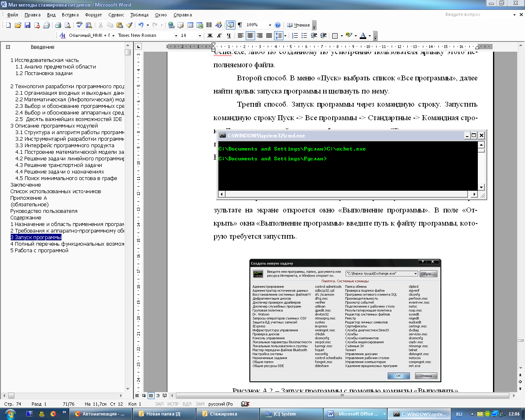Screen dimensions: 525x420
Task: Activate the Format Painter brush
Action: 129,25
